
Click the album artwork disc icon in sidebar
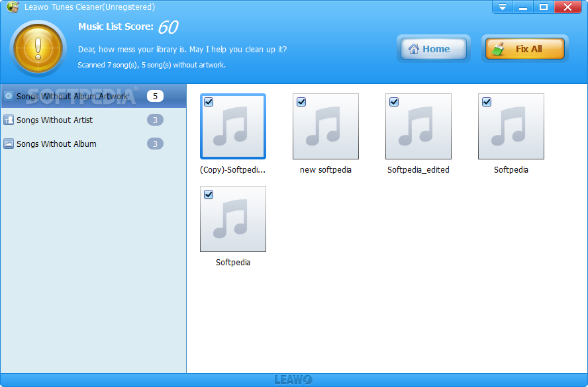[x=8, y=96]
